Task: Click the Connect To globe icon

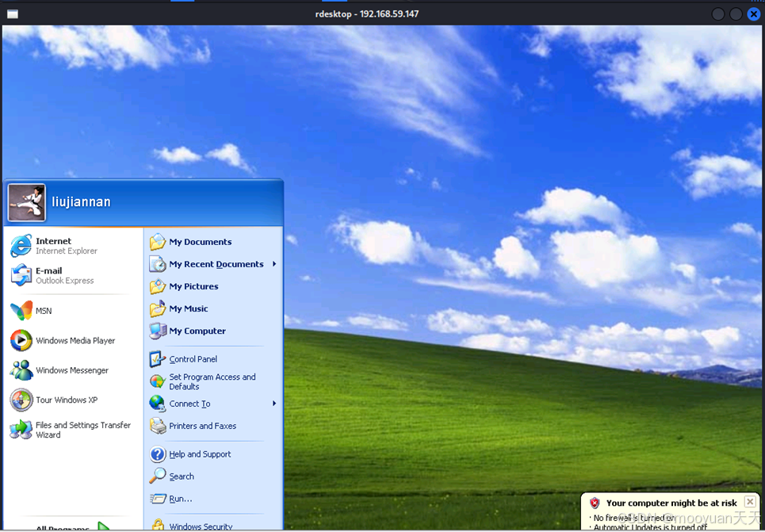Action: tap(158, 404)
